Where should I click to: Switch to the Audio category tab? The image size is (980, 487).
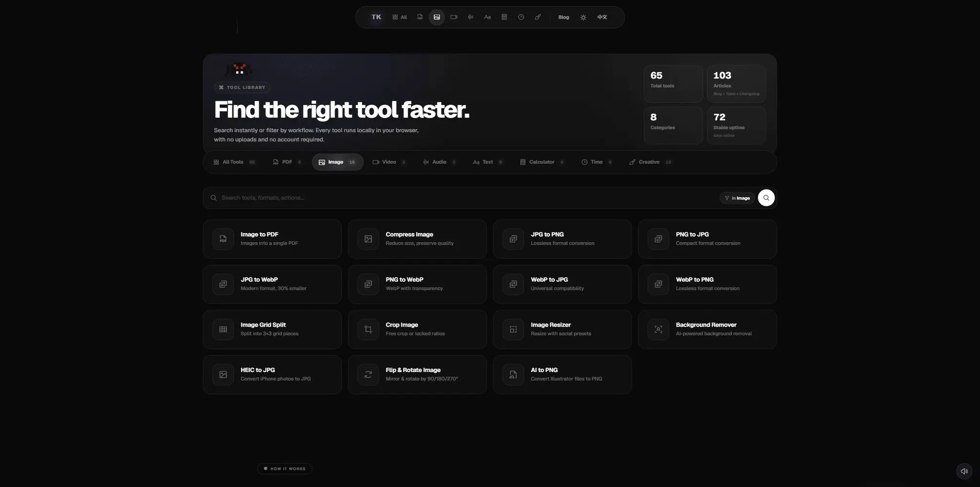point(439,162)
